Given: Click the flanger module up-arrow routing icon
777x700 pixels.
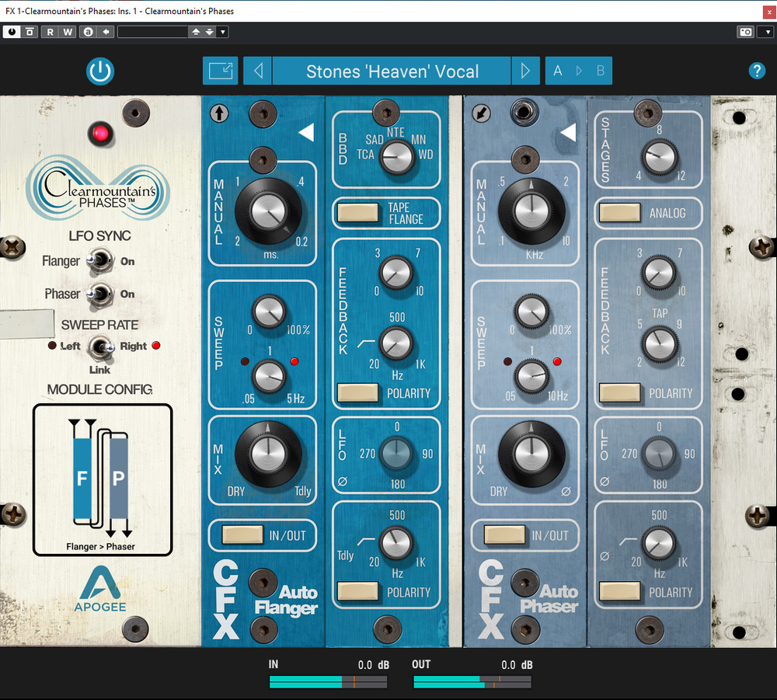Looking at the screenshot, I should point(220,113).
